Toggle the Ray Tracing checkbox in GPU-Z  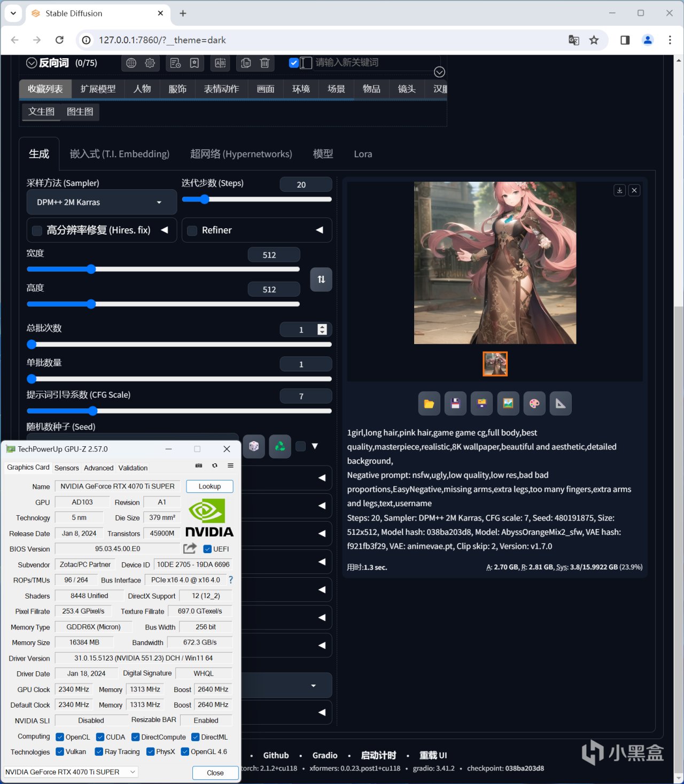[x=99, y=751]
